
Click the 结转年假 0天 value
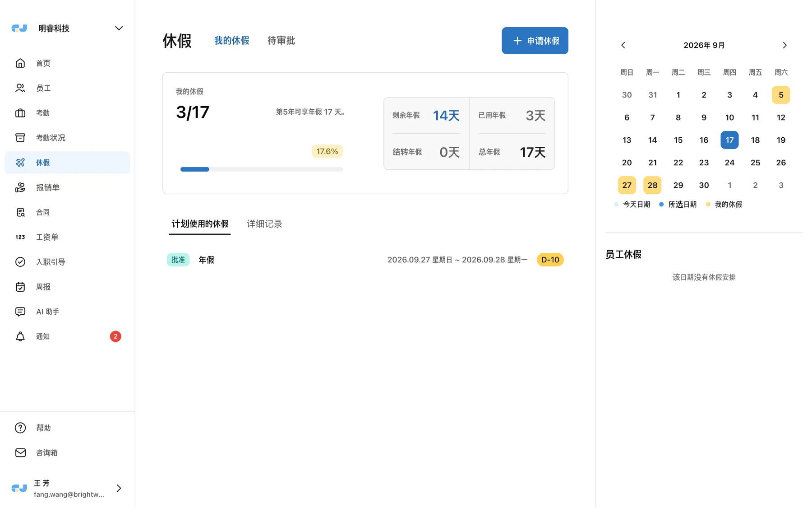point(449,152)
